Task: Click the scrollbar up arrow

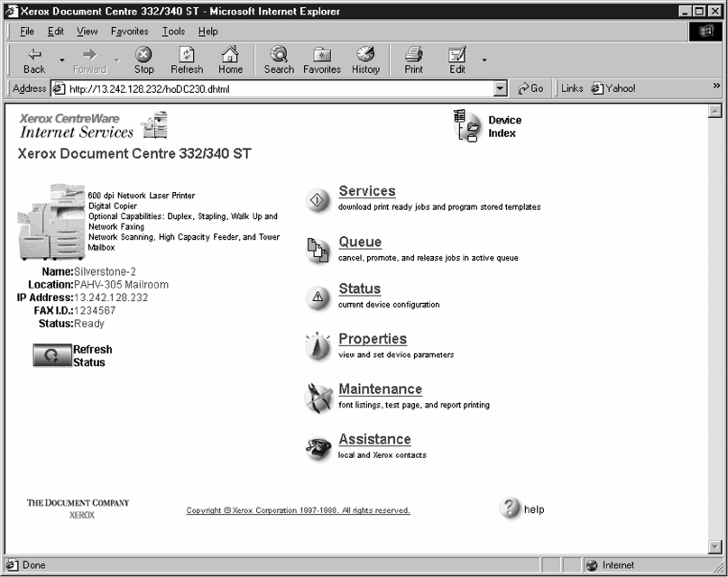Action: (714, 111)
